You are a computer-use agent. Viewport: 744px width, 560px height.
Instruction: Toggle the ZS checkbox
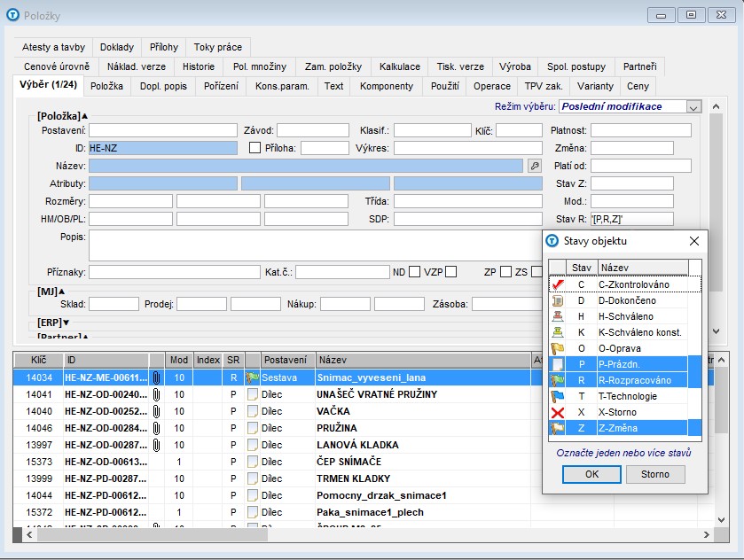click(x=536, y=272)
